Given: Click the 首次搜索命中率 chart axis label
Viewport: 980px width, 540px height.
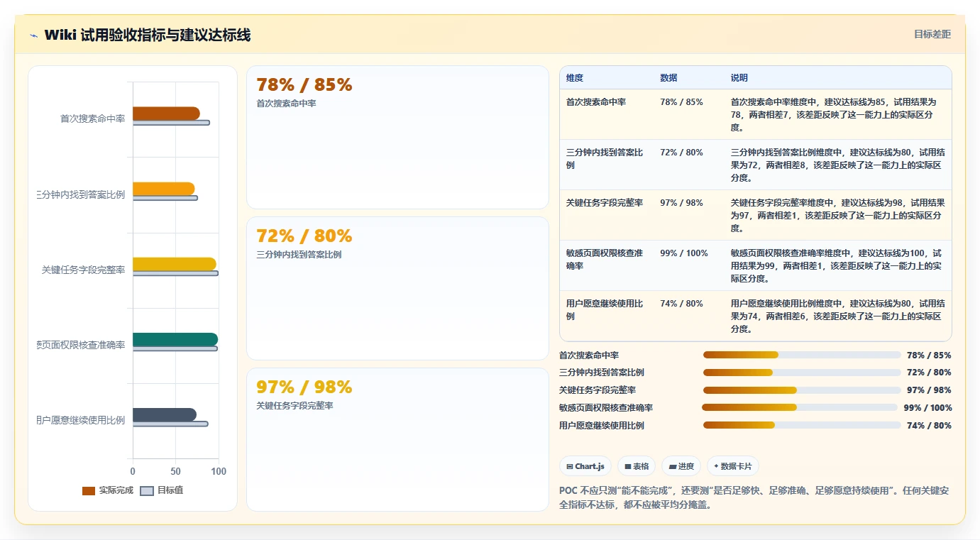Looking at the screenshot, I should (x=92, y=119).
